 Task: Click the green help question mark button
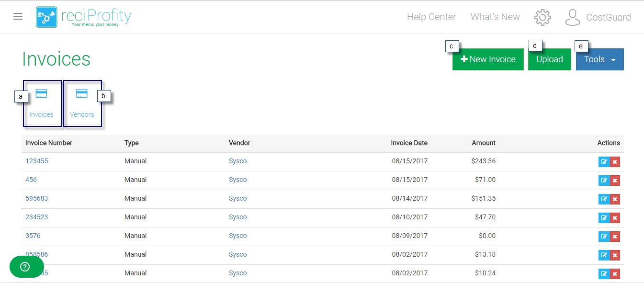(x=26, y=267)
